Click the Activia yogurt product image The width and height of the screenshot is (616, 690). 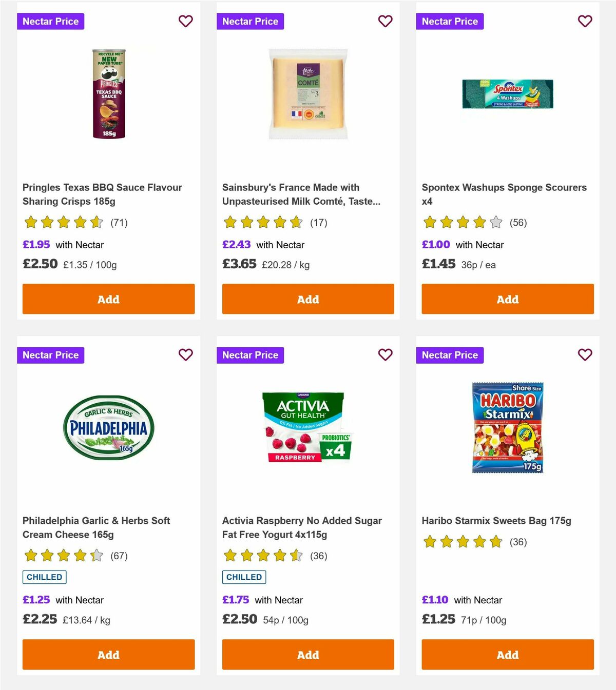click(x=307, y=429)
